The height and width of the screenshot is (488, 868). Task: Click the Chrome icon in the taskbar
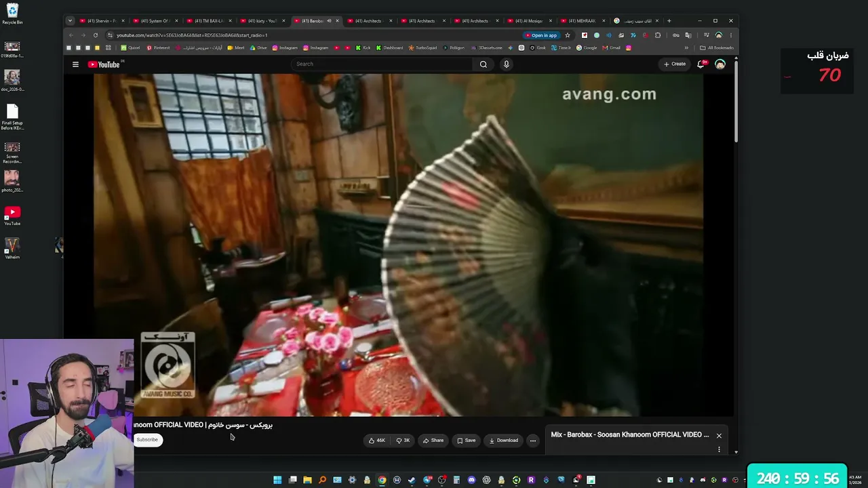[x=382, y=480]
